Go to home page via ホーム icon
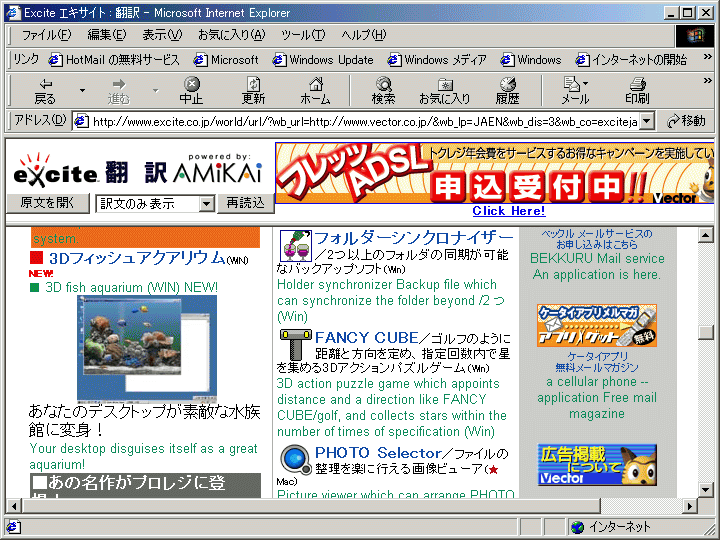The width and height of the screenshot is (720, 540). 315,91
